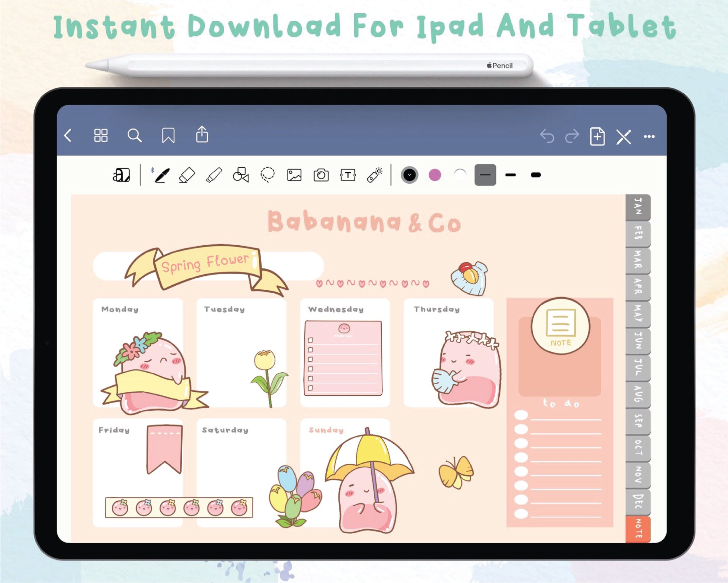Select the Eraser tool
This screenshot has width=728, height=583.
187,175
